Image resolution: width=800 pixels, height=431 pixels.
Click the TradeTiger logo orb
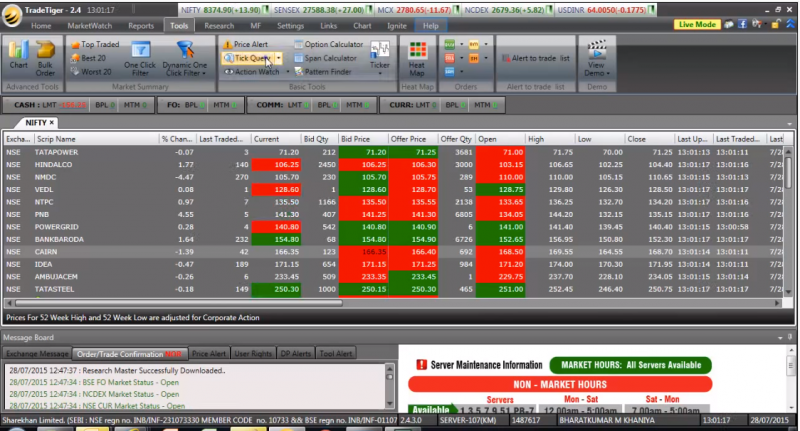(12, 16)
